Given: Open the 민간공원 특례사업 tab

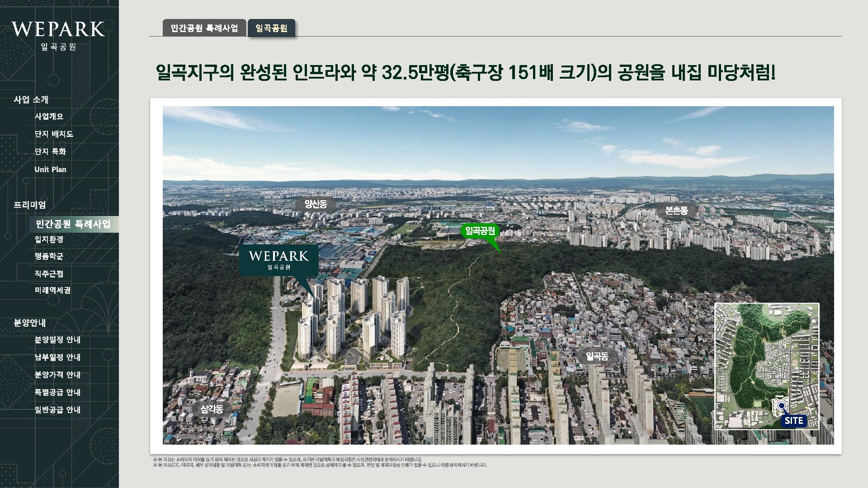Looking at the screenshot, I should 204,28.
